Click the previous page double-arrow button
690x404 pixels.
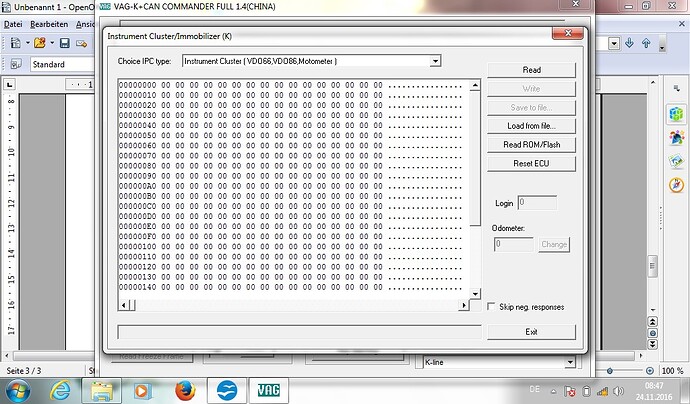pos(653,321)
